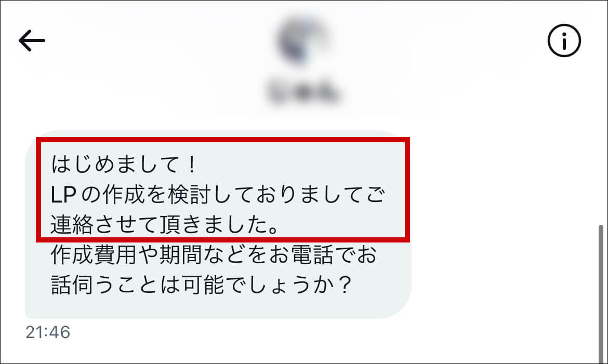Screen dimensions: 608x364
Task: Select the 21:46 timestamp below message
Action: pyautogui.click(x=48, y=333)
